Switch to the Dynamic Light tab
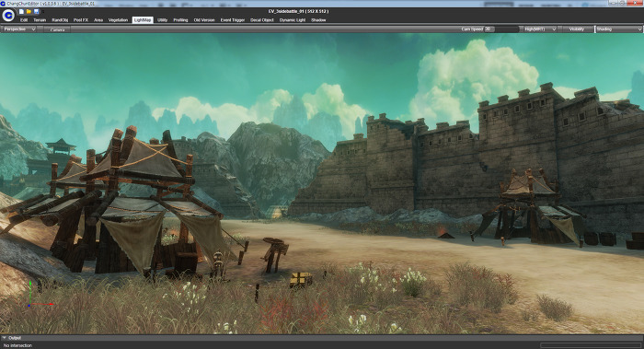The height and width of the screenshot is (349, 644). click(293, 20)
